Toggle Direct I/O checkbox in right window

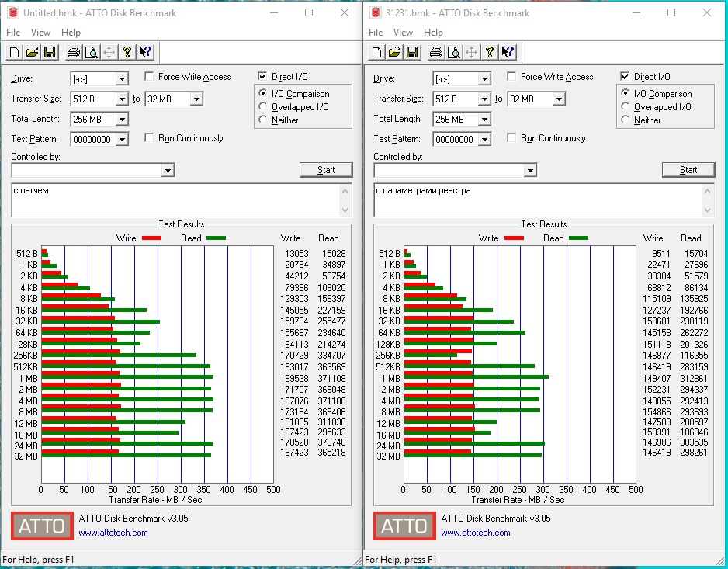pos(625,77)
